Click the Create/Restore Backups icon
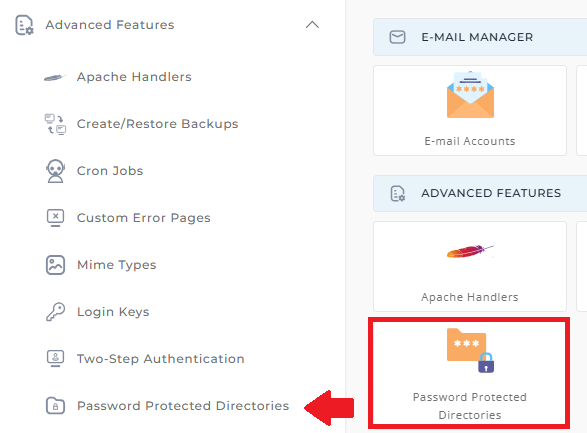Viewport: 587px width, 433px height. point(55,124)
